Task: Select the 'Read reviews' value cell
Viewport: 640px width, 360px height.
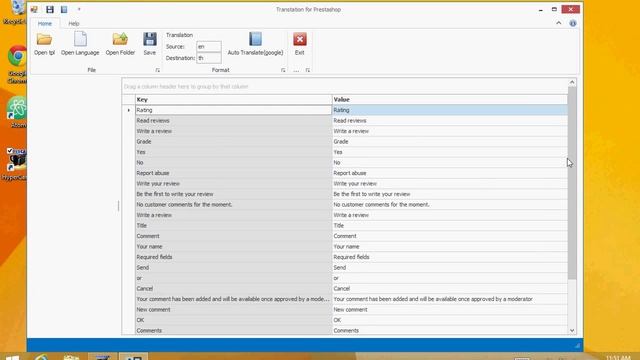Action: pos(449,121)
